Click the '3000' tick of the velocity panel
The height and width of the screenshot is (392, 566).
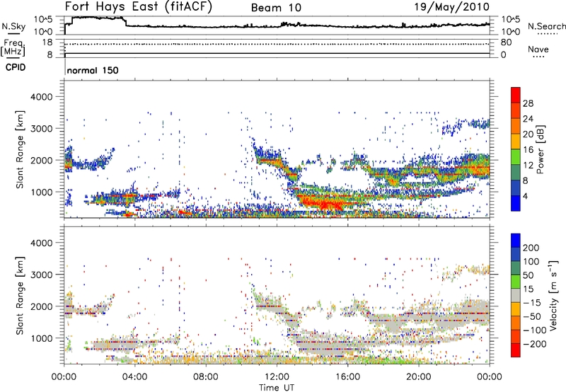coord(41,275)
